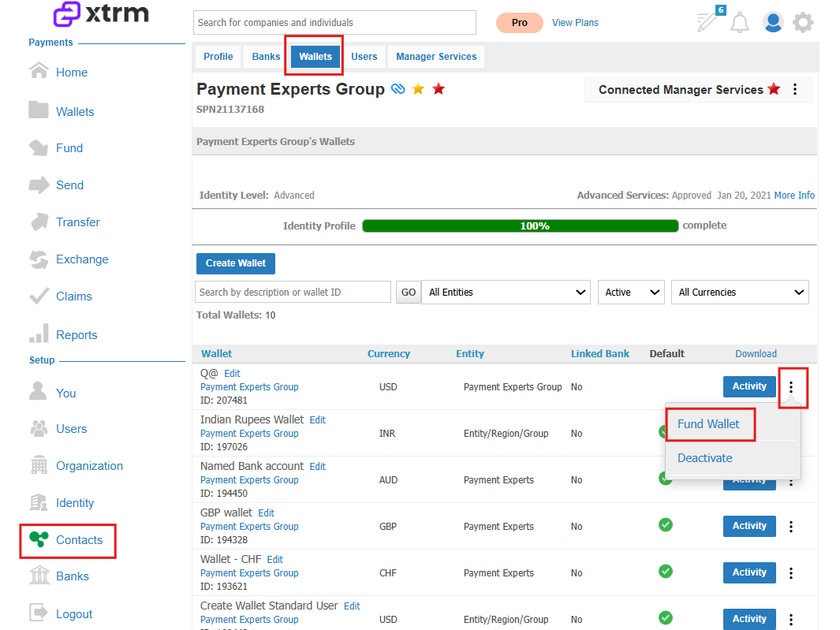Click the Wallets folder icon in sidebar
The height and width of the screenshot is (630, 840).
point(39,110)
